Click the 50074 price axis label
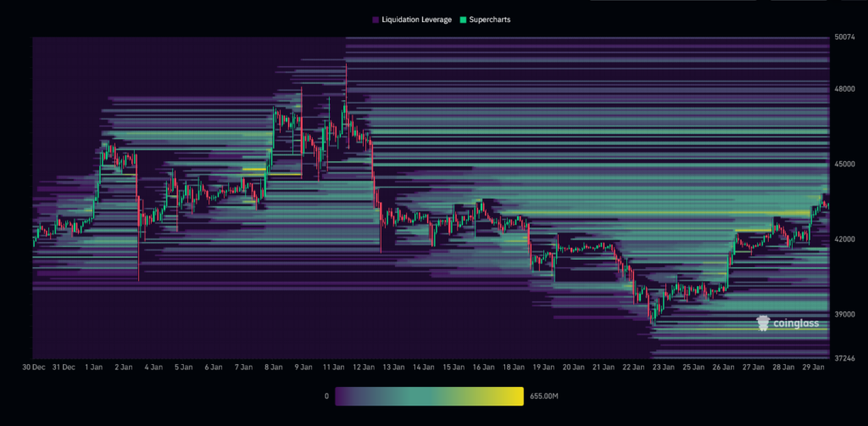Screen dimensions: 868x426 click(x=843, y=37)
